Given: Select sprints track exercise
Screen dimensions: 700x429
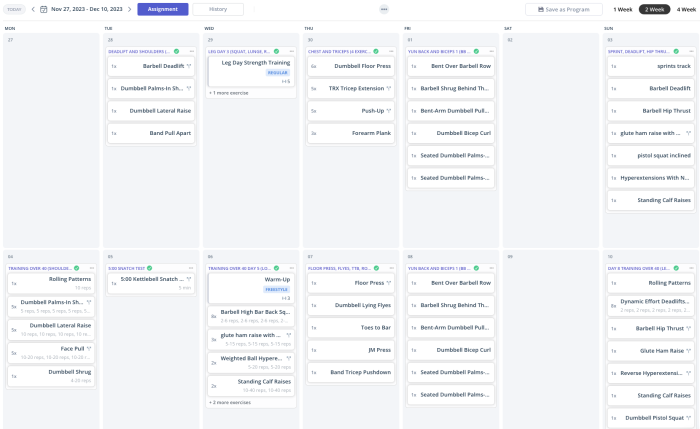Looking at the screenshot, I should (651, 66).
